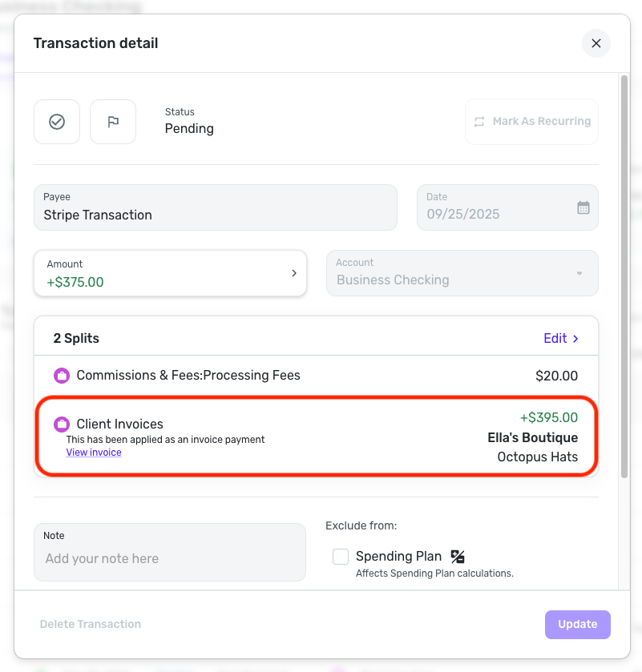Select the Commissions & Fees split row

click(315, 376)
